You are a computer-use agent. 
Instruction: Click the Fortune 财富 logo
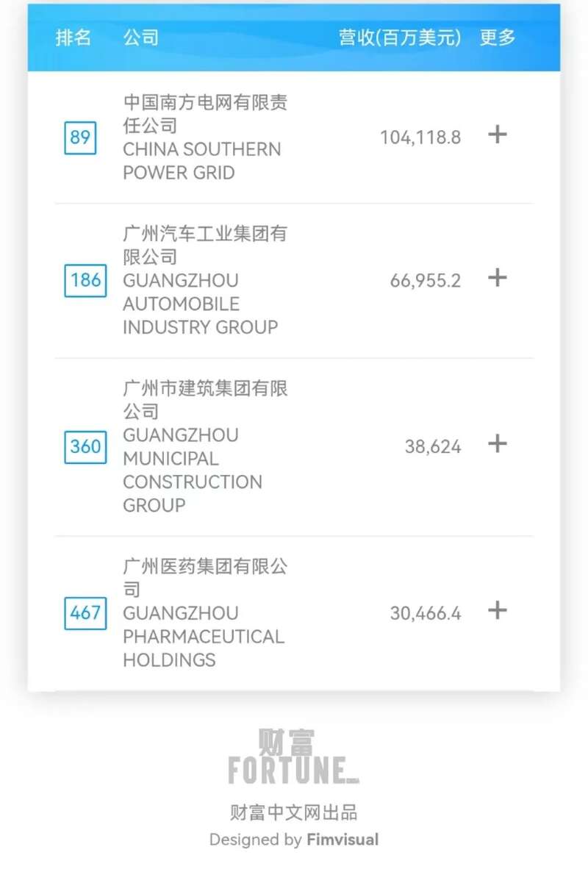point(293,757)
